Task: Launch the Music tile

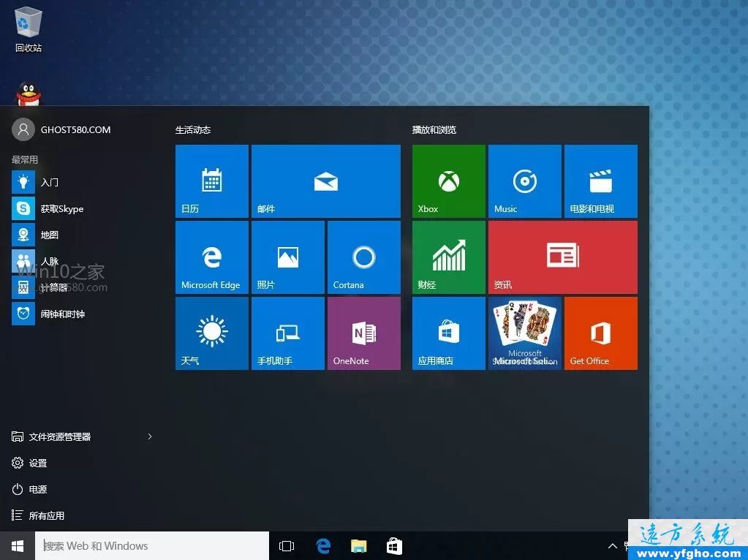Action: [x=524, y=181]
